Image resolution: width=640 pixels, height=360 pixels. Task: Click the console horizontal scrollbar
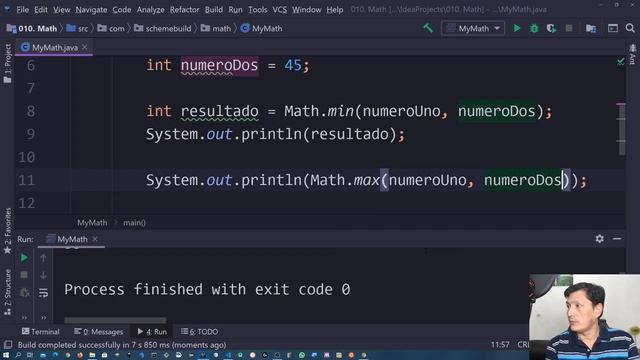(115, 320)
